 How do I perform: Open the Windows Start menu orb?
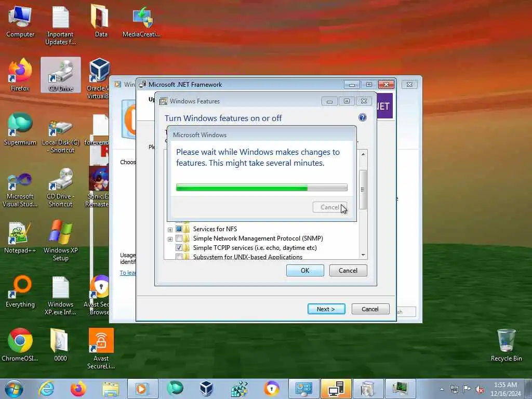pyautogui.click(x=14, y=389)
